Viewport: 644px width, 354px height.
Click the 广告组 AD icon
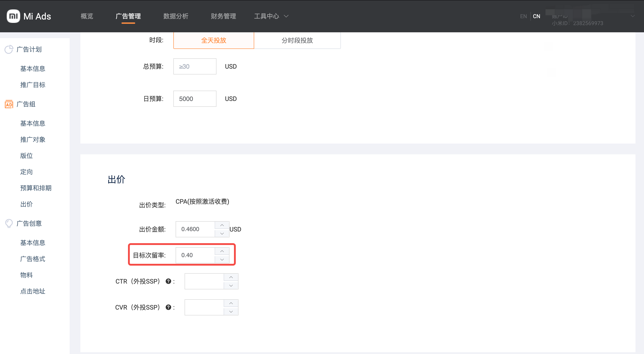pyautogui.click(x=9, y=104)
